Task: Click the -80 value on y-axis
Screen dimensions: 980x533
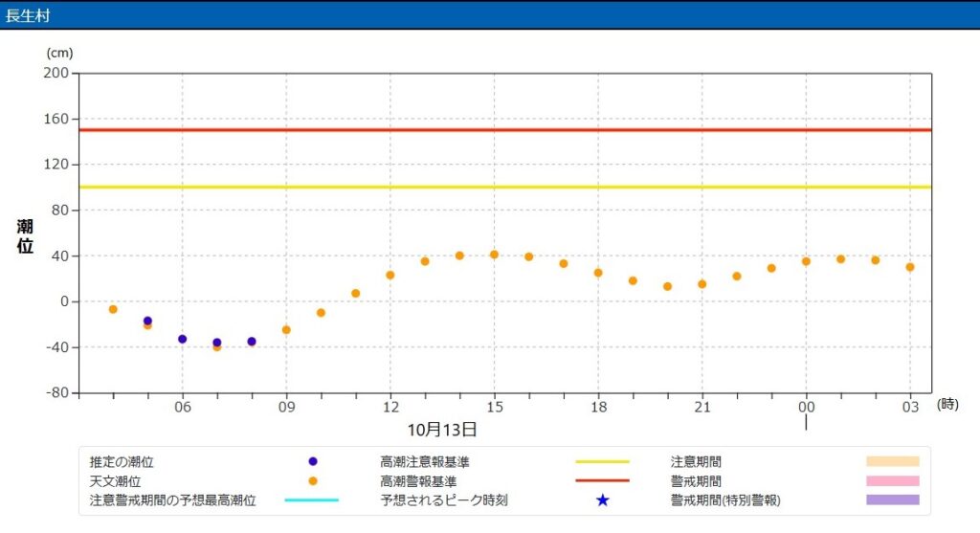Action: click(57, 392)
